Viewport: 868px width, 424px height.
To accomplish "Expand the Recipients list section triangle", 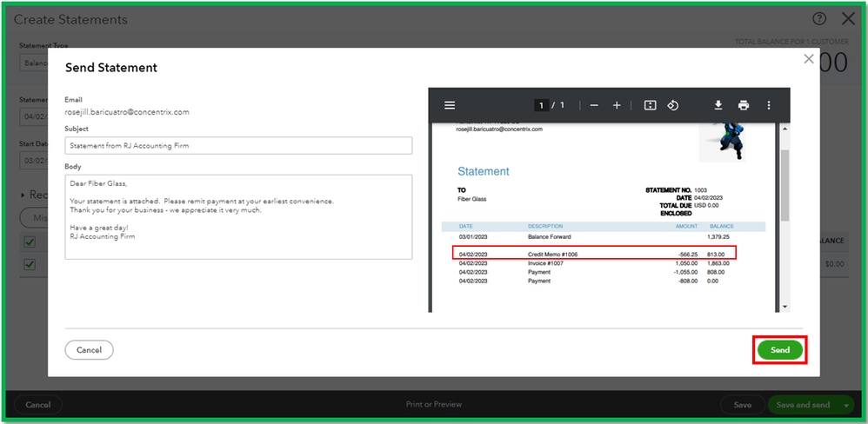I will pos(23,195).
